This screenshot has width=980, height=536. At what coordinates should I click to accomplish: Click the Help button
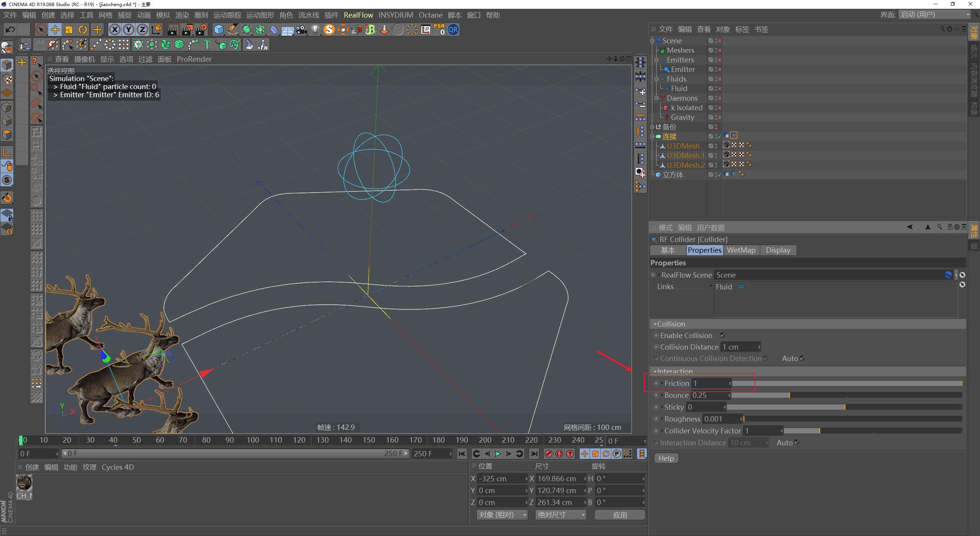[666, 458]
